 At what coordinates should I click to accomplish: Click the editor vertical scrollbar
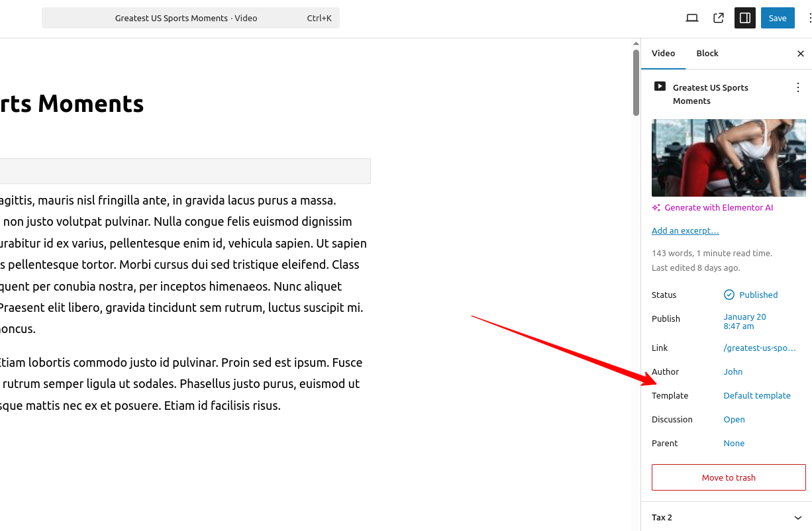point(636,83)
